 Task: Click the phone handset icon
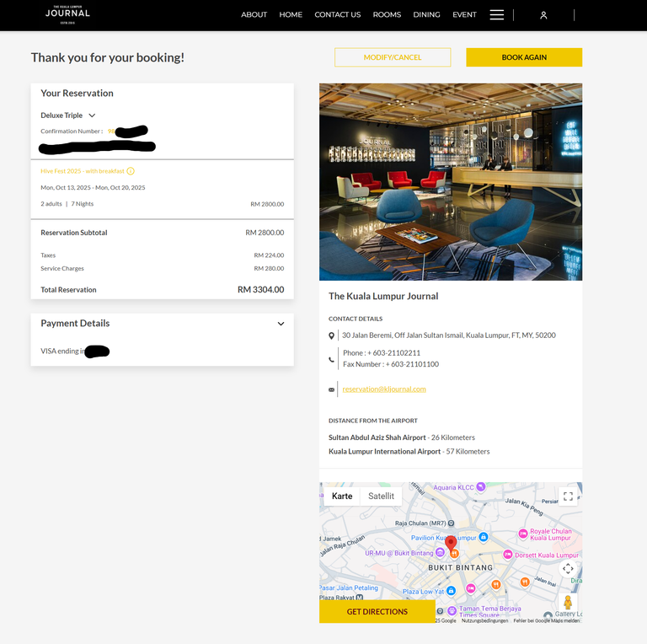click(331, 359)
